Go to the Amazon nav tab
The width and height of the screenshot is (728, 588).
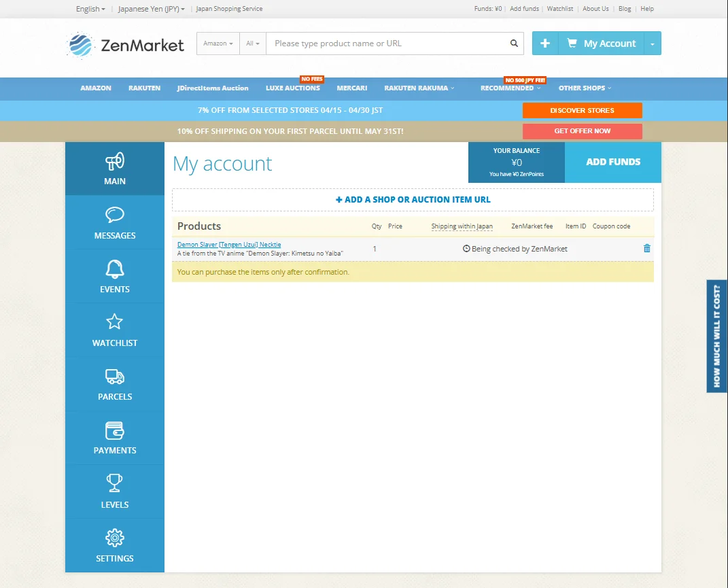coord(96,88)
